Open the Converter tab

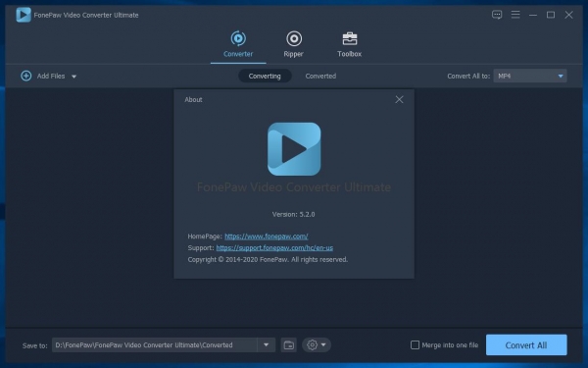coord(238,44)
